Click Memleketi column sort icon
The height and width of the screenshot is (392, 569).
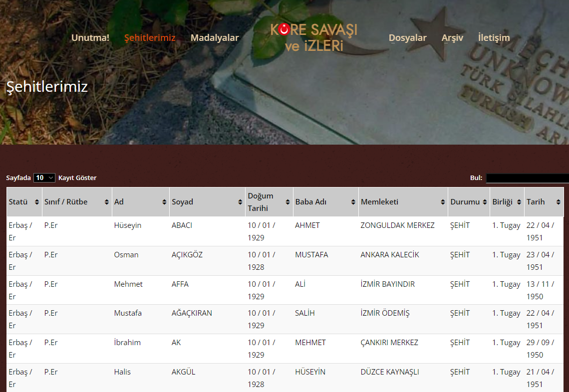coord(443,202)
